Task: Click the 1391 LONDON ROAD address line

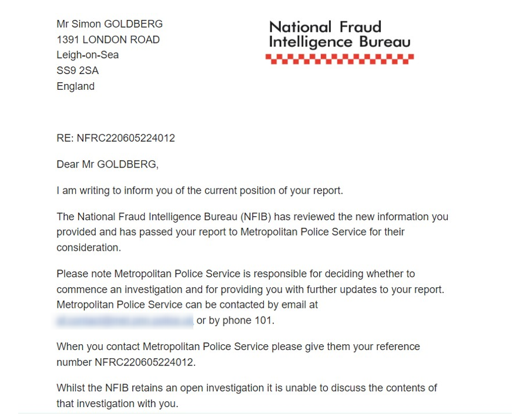Action: click(x=108, y=40)
